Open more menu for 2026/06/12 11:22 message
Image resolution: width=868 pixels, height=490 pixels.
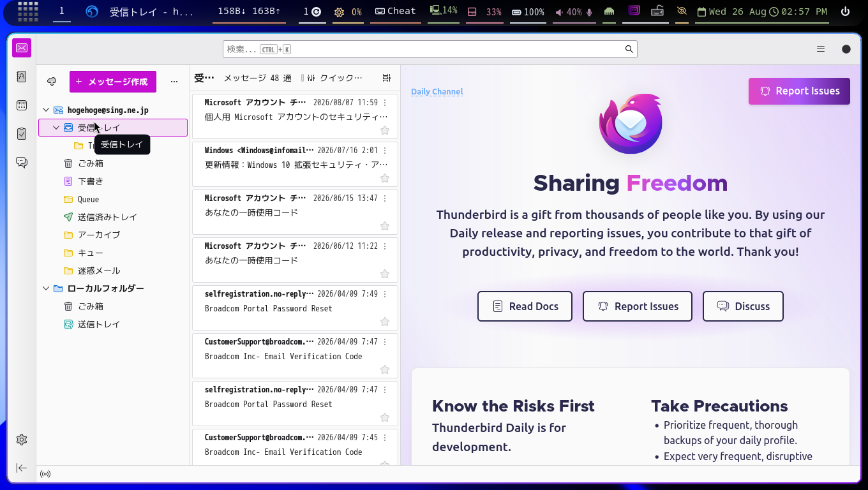pyautogui.click(x=385, y=246)
